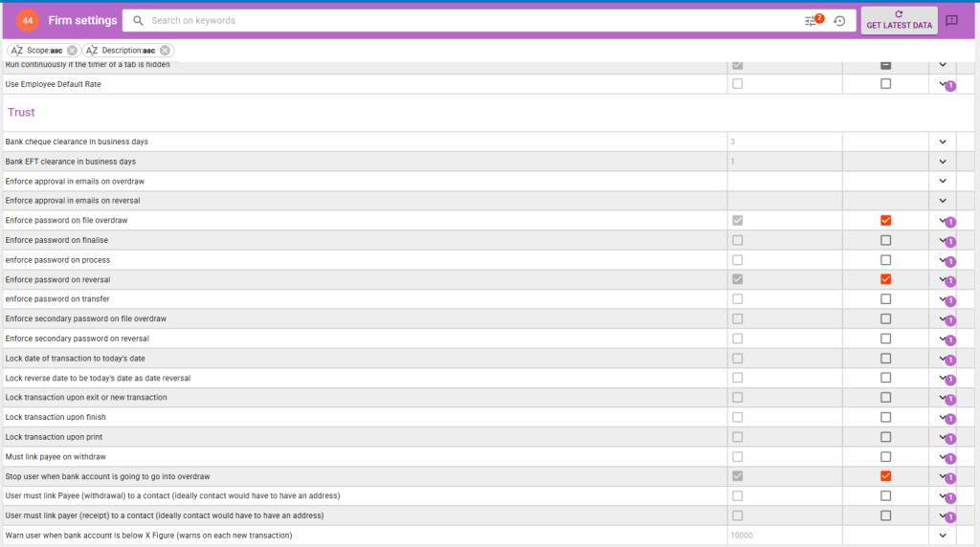Screen dimensions: 980x547
Task: Click the history restore icon
Action: click(839, 20)
